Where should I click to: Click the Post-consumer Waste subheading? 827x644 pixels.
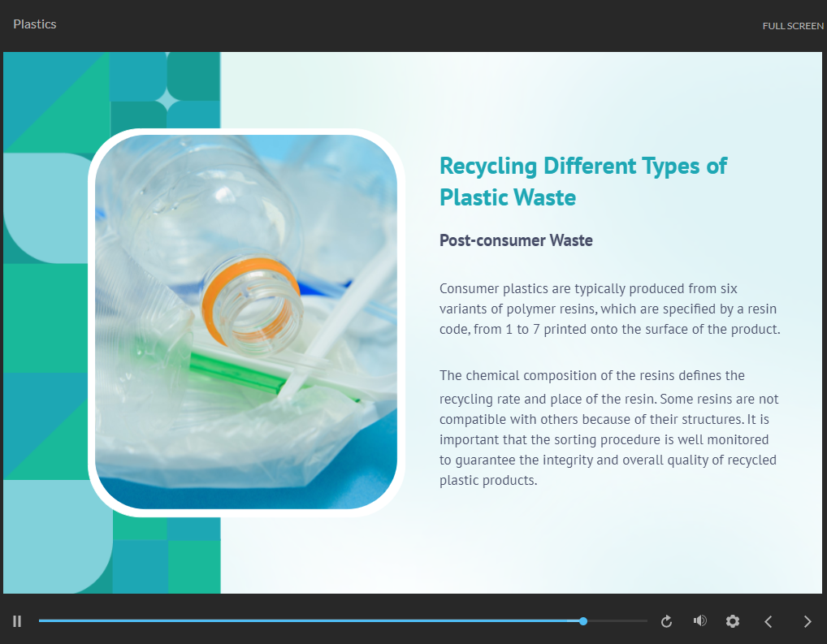point(516,240)
